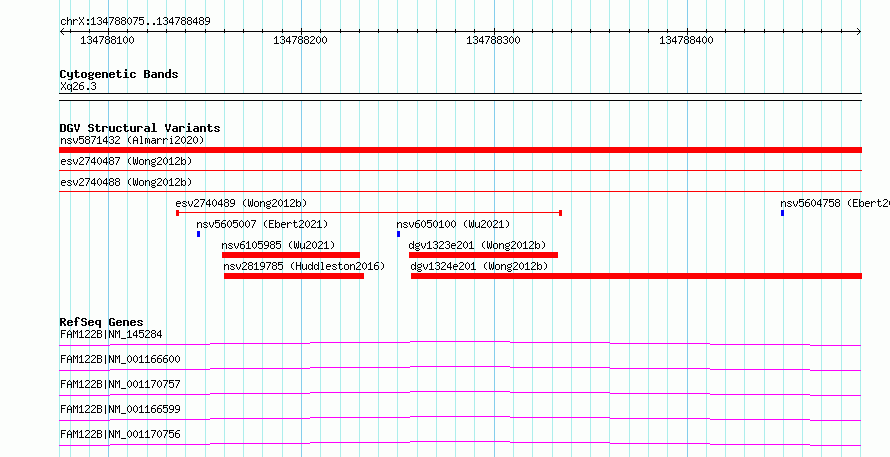
Task: Select the blue nsv6050100 insertion marker
Action: tap(398, 234)
